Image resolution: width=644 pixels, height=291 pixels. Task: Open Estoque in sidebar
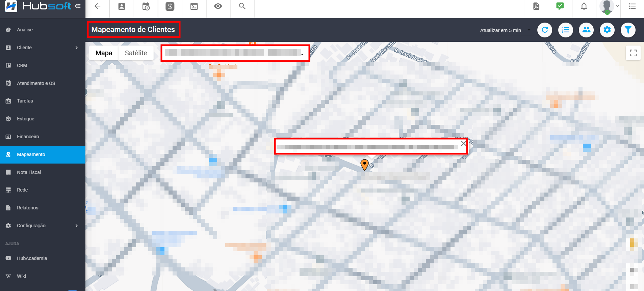[43, 119]
